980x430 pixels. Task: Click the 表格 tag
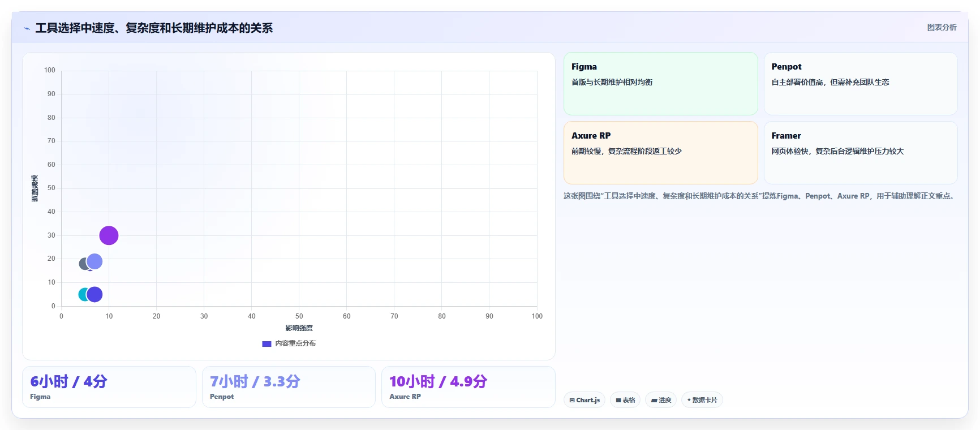[625, 400]
